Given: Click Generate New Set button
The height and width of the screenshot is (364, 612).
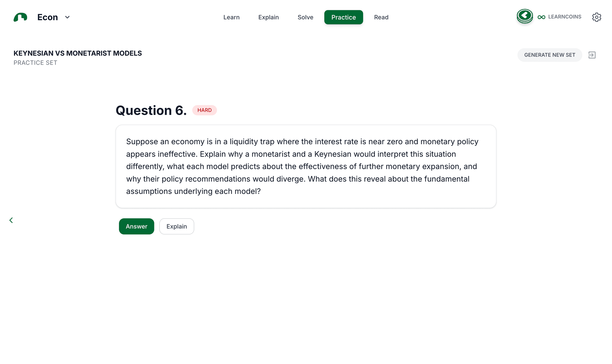Looking at the screenshot, I should [x=549, y=55].
